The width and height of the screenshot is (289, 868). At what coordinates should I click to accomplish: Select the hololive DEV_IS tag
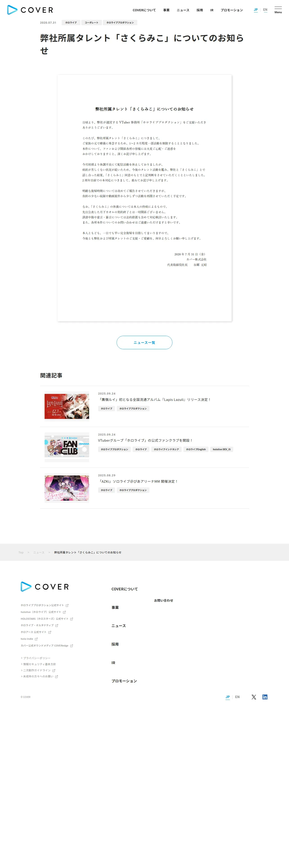point(222,449)
